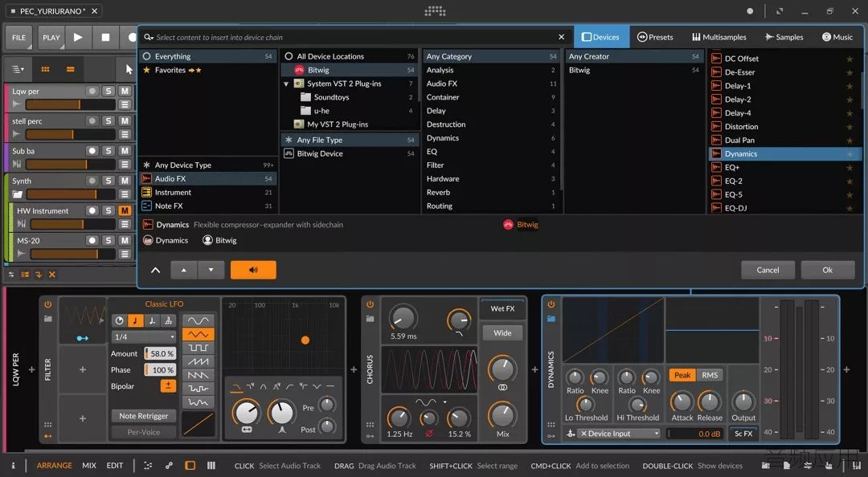
Task: Click the Sc FX button
Action: tap(743, 434)
